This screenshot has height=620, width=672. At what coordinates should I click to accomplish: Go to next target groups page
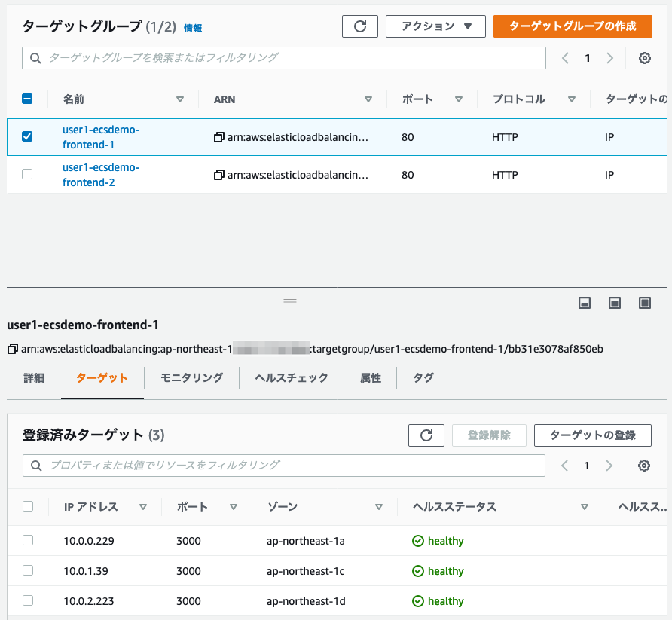[609, 58]
